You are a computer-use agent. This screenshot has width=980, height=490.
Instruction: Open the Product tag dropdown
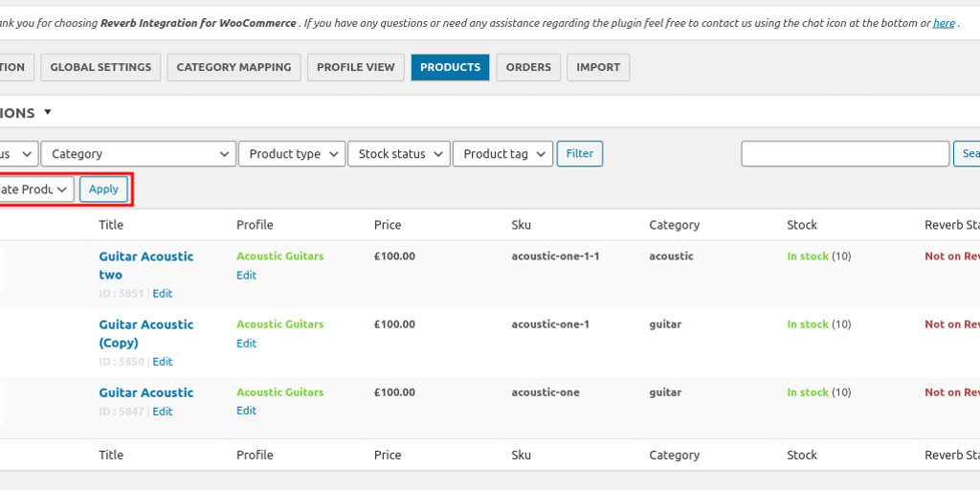[502, 154]
